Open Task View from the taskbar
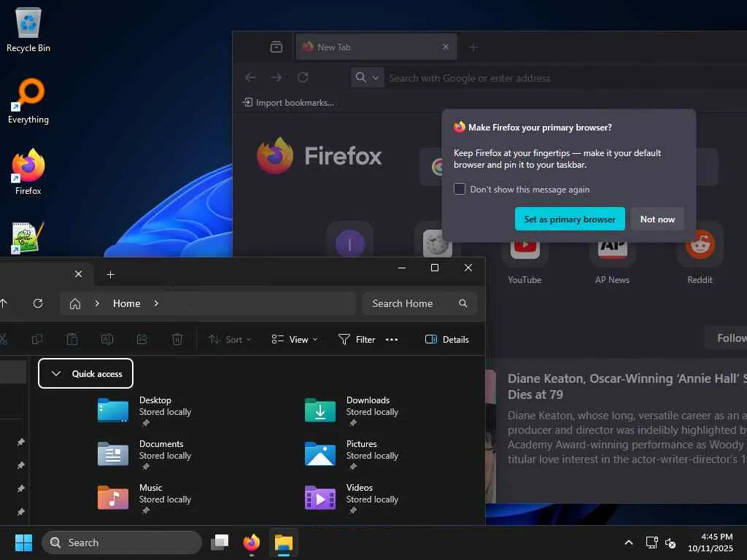The width and height of the screenshot is (747, 560). click(220, 542)
